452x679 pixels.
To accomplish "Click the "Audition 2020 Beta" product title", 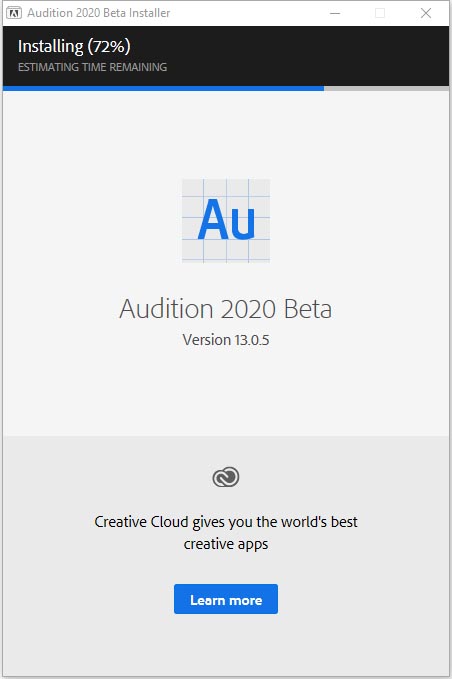I will (226, 309).
